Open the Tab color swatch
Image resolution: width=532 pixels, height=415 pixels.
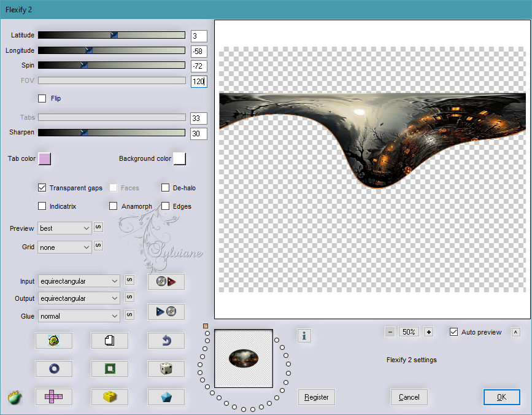point(45,158)
